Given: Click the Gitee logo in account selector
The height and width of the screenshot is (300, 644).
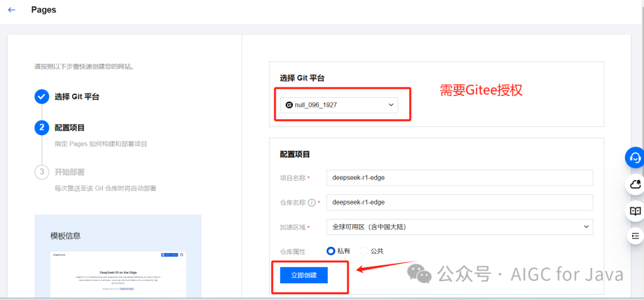Looking at the screenshot, I should (x=289, y=105).
